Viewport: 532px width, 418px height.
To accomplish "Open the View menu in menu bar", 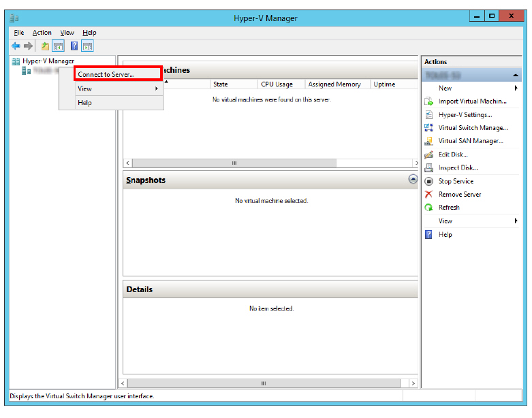I will (67, 33).
